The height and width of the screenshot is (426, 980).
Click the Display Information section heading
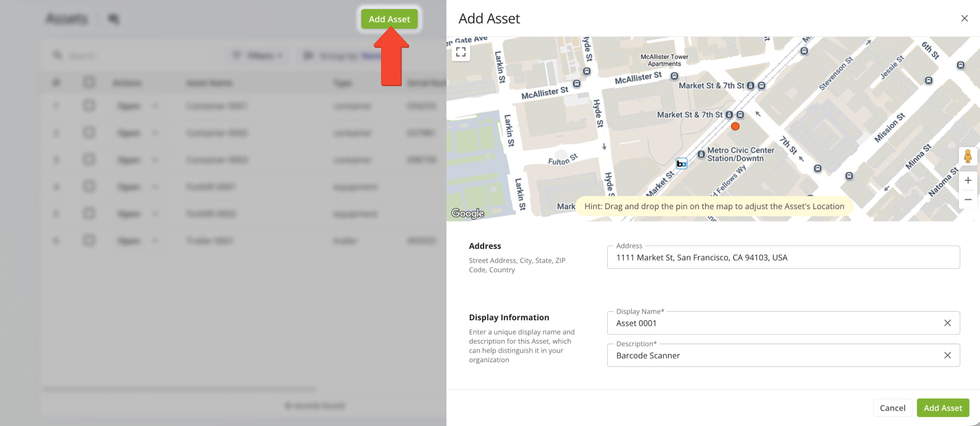509,317
